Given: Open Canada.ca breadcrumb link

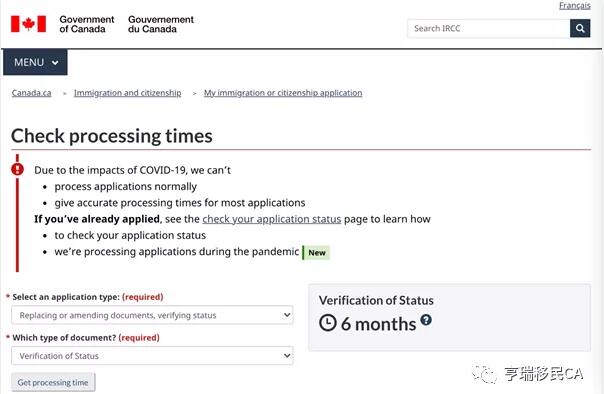Looking at the screenshot, I should [32, 93].
